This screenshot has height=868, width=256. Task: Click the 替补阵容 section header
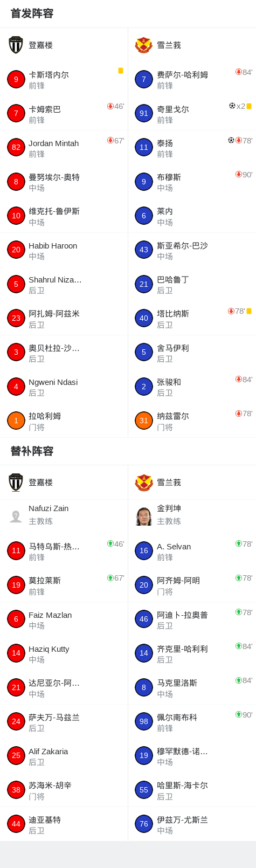pyautogui.click(x=32, y=451)
